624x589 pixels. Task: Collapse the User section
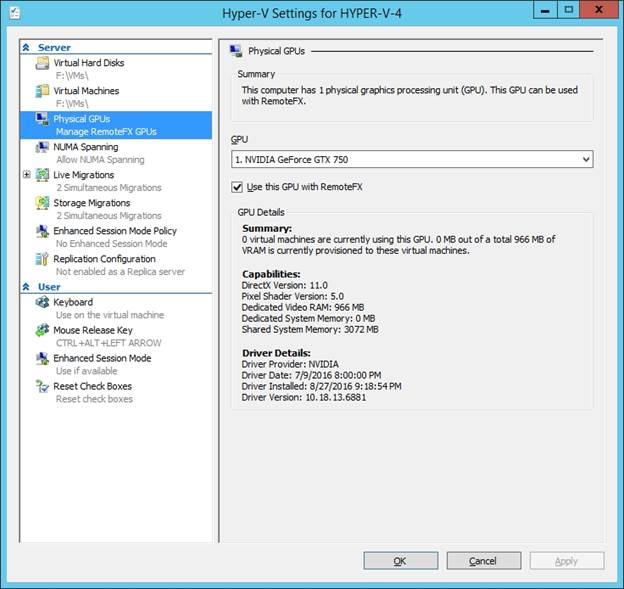pos(26,287)
